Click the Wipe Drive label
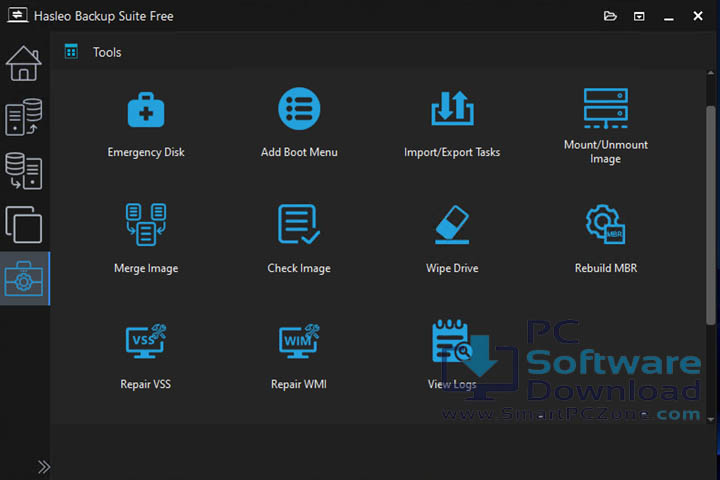Viewport: 720px width, 480px height. click(452, 268)
